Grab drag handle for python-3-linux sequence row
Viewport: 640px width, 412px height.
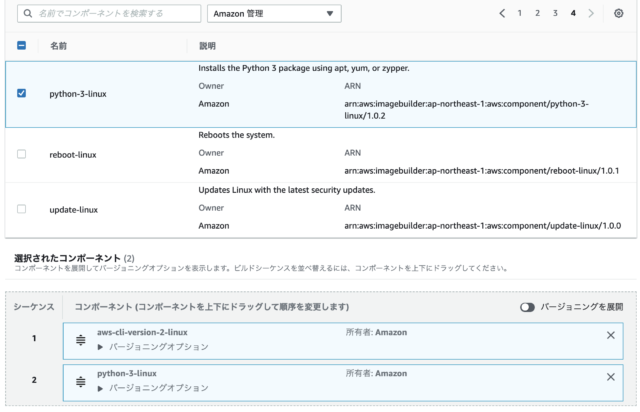(x=81, y=381)
